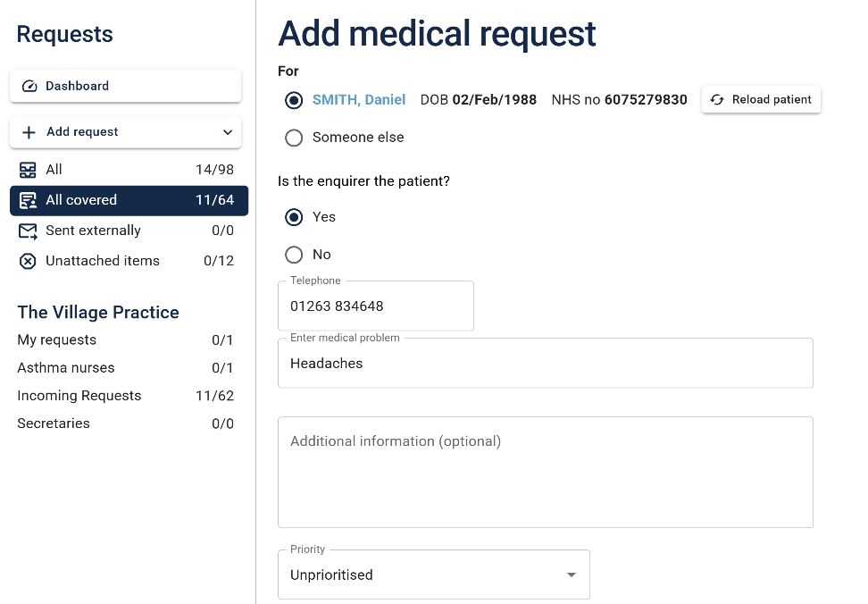The height and width of the screenshot is (604, 868).
Task: Open the Incoming Requests group
Action: (x=126, y=396)
